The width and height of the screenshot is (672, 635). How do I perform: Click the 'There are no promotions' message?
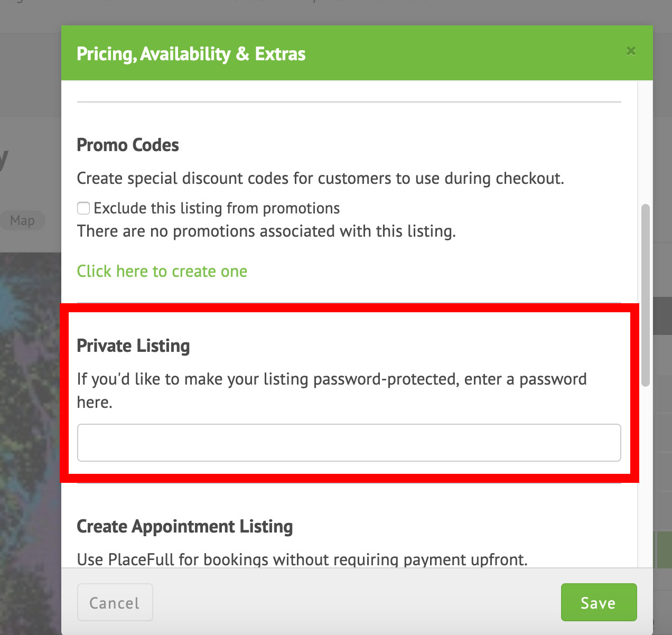point(266,231)
